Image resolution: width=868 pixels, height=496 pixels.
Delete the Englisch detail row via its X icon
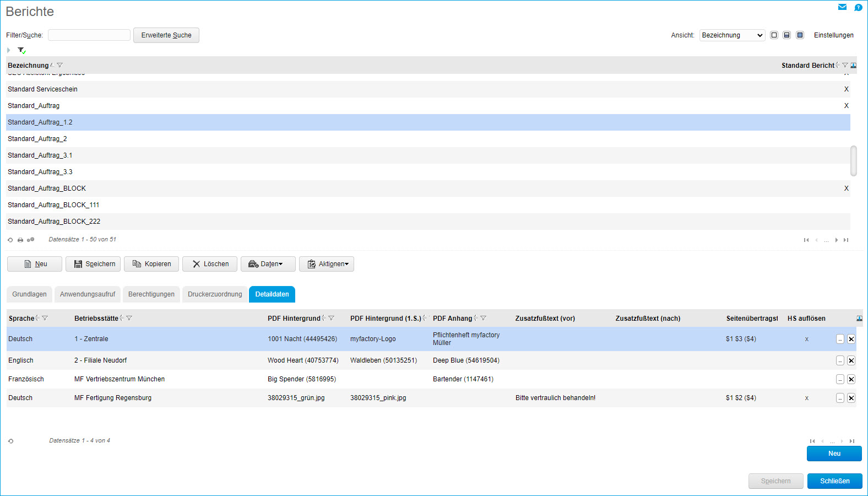coord(851,360)
